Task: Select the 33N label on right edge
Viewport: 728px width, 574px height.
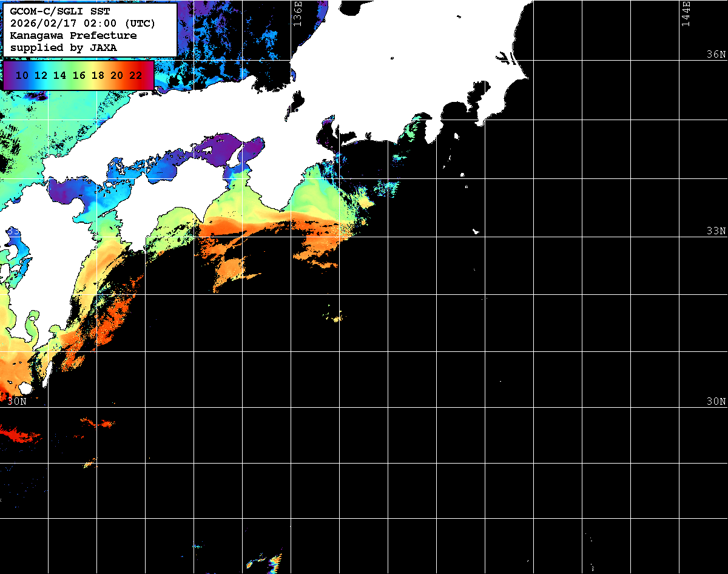Action: pyautogui.click(x=716, y=231)
